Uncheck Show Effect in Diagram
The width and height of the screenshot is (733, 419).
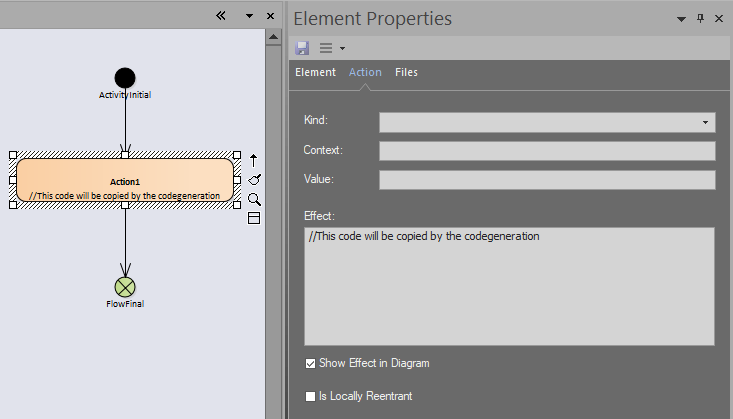(x=310, y=363)
